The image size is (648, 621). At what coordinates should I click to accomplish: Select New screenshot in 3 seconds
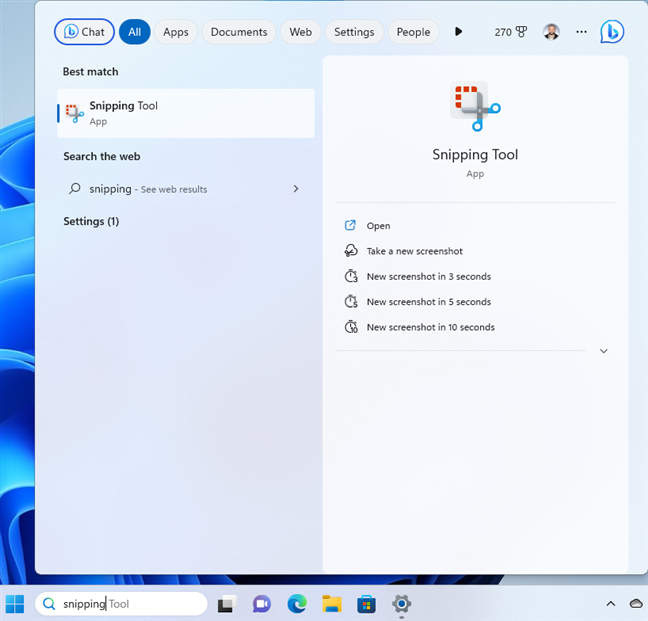(428, 276)
